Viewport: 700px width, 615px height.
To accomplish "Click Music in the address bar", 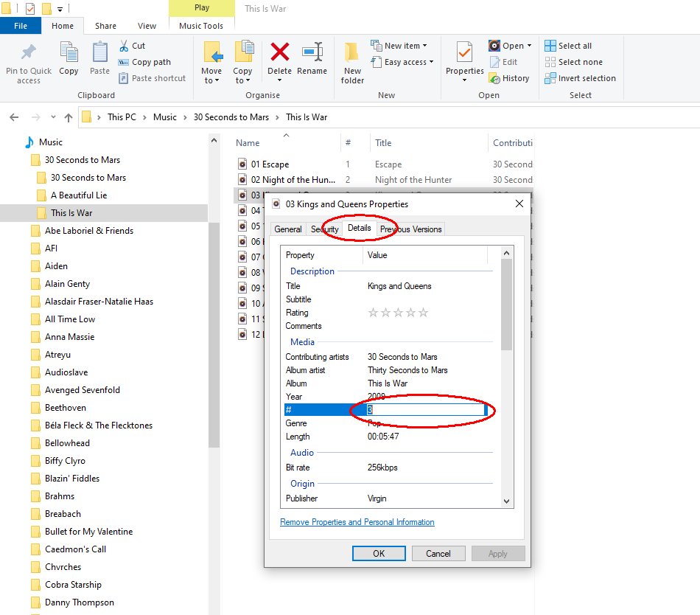I will [165, 117].
